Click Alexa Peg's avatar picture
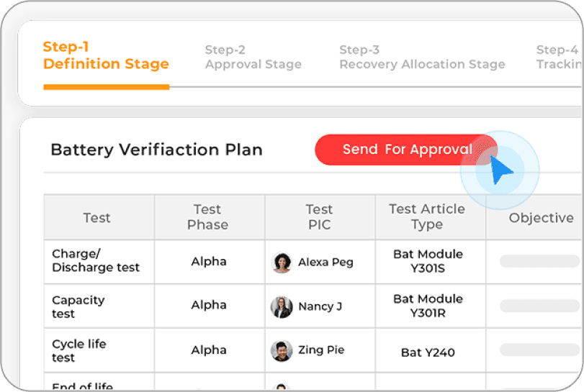Image resolution: width=584 pixels, height=392 pixels. [282, 263]
